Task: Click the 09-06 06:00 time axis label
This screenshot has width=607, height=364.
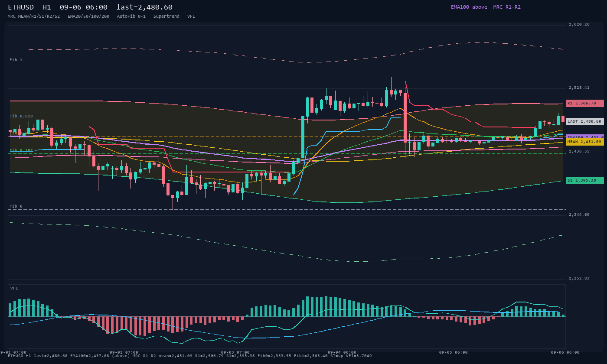Action: click(565, 352)
